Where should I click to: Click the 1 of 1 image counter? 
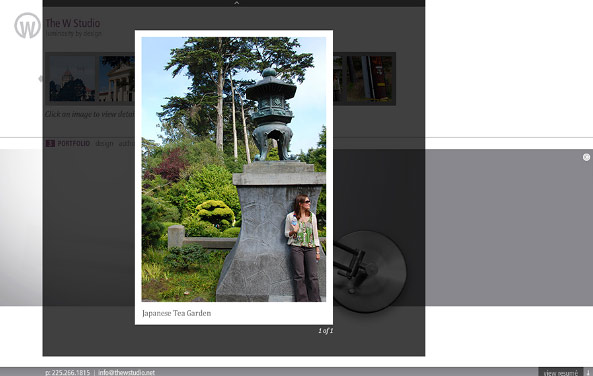point(326,331)
